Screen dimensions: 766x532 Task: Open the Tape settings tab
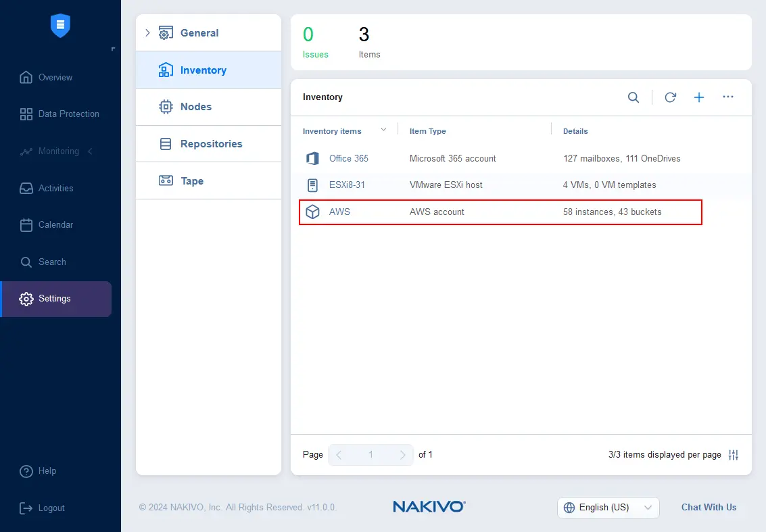(x=209, y=180)
